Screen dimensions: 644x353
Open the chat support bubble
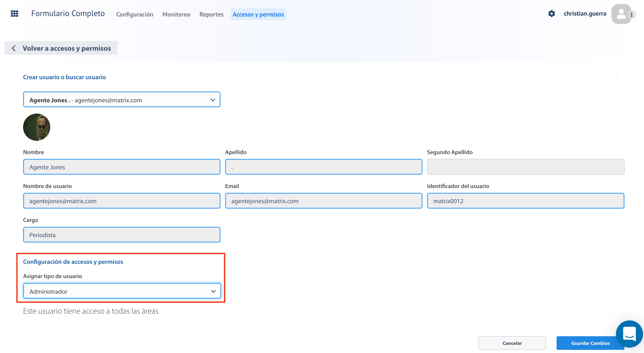[x=629, y=334]
